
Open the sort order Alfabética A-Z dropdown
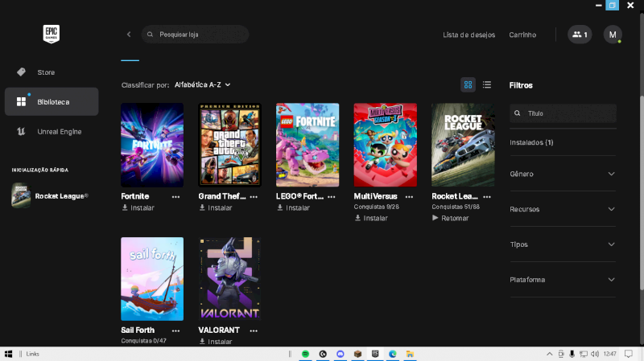[x=203, y=84]
